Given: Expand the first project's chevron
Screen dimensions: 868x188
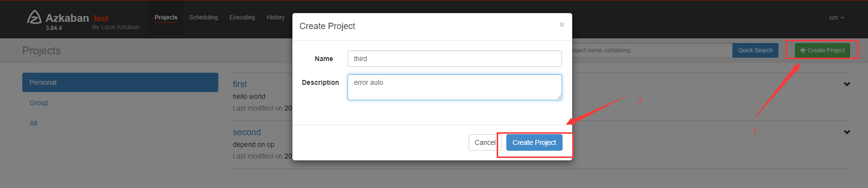Looking at the screenshot, I should [847, 84].
